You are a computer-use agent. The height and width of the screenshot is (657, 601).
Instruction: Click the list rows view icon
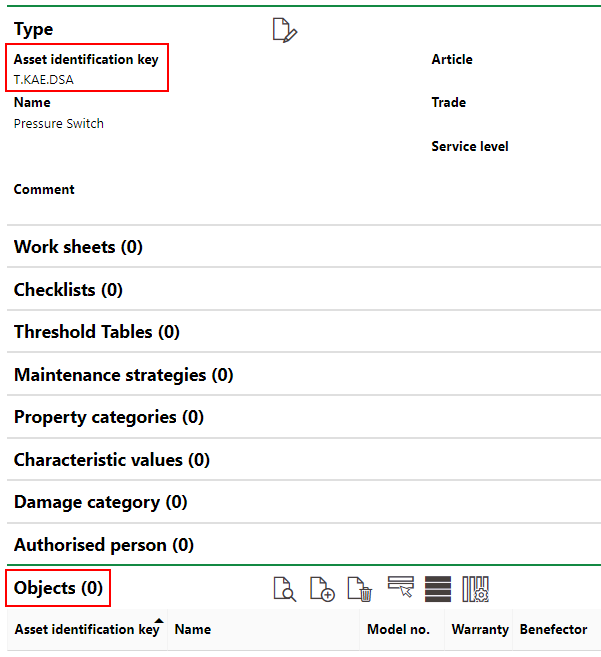pos(438,588)
